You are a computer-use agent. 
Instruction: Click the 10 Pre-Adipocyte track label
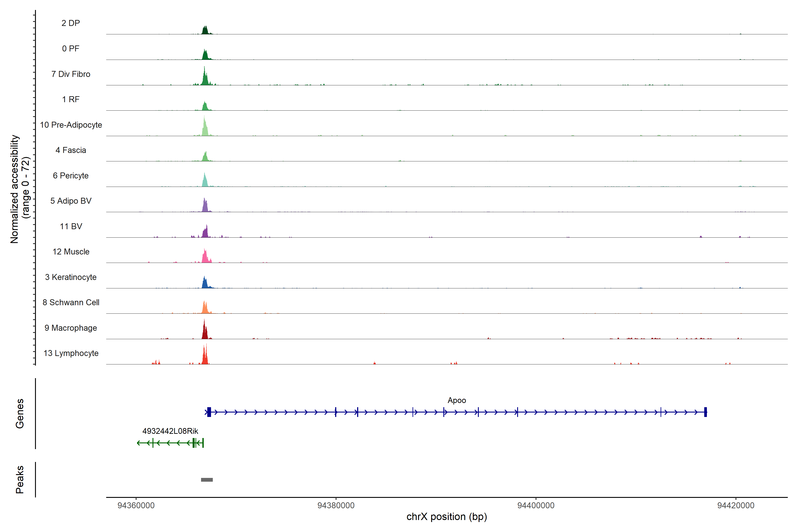coord(71,125)
